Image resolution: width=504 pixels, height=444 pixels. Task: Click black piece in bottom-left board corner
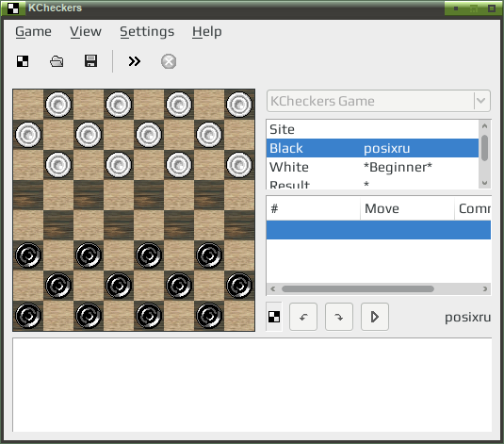(x=28, y=316)
